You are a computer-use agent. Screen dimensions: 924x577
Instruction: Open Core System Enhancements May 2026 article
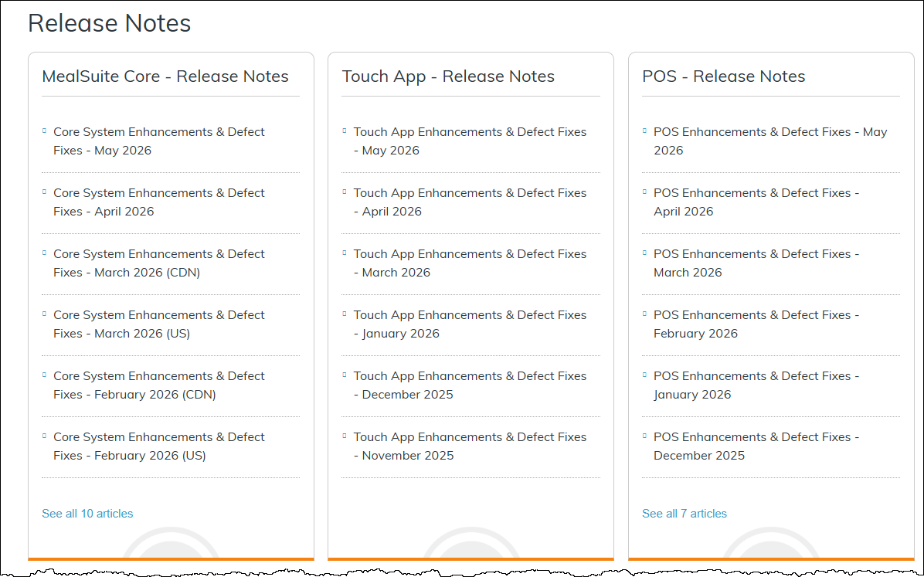click(x=159, y=141)
